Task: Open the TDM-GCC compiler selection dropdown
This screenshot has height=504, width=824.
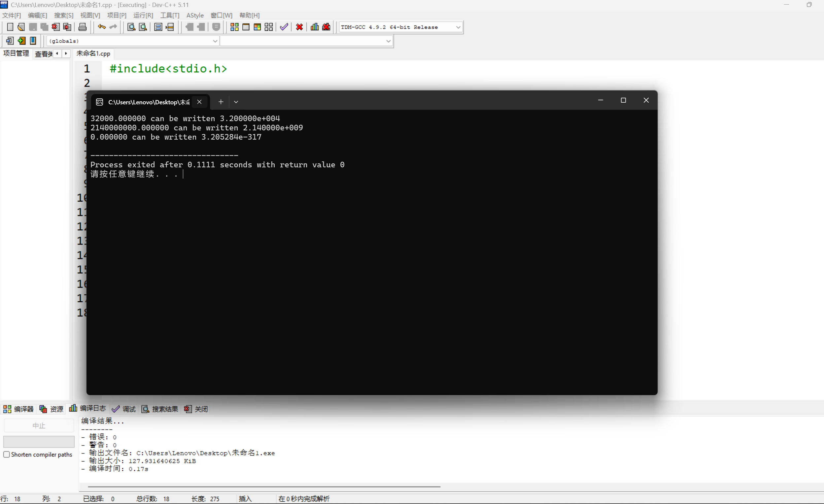Action: tap(458, 27)
